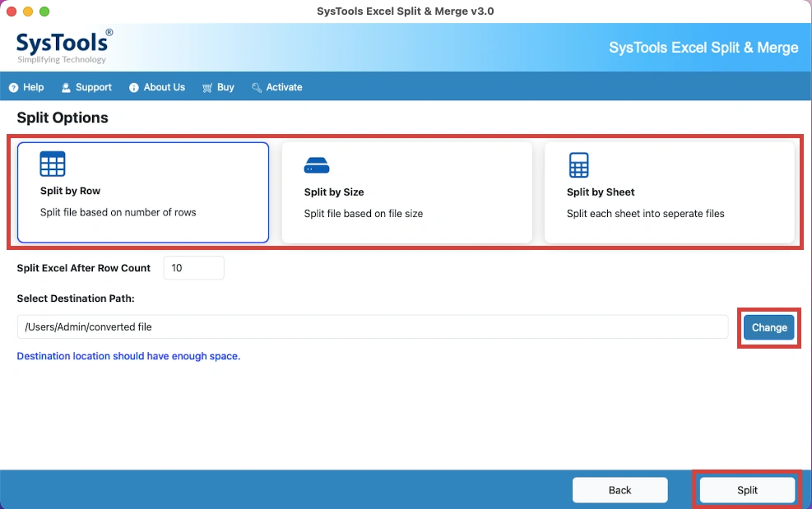812x509 pixels.
Task: Click the Split by Size drive icon
Action: (x=317, y=165)
